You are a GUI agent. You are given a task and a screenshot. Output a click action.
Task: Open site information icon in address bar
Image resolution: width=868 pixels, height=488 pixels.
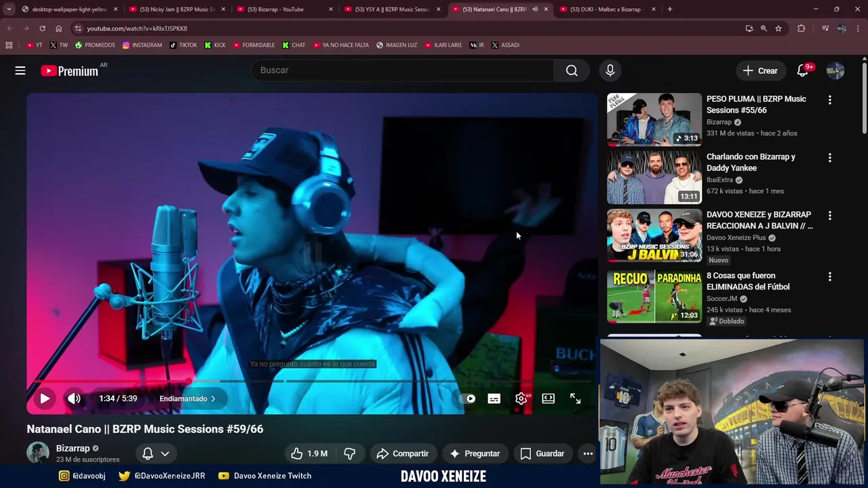coord(78,28)
